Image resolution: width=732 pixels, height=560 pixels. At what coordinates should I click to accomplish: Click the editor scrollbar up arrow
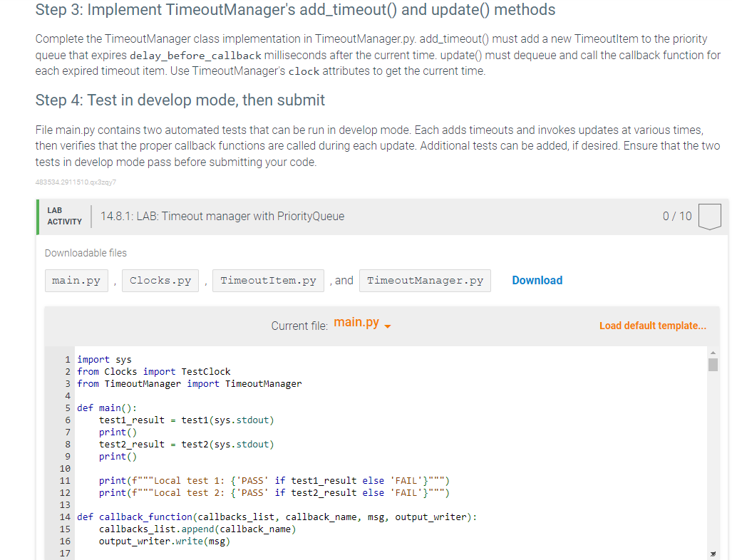point(712,351)
